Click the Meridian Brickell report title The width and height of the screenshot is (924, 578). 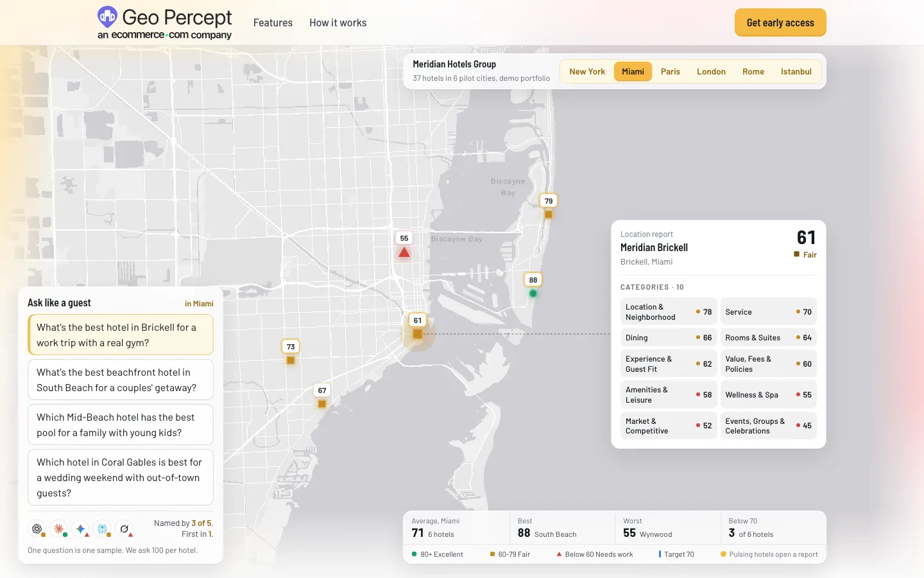pos(654,247)
